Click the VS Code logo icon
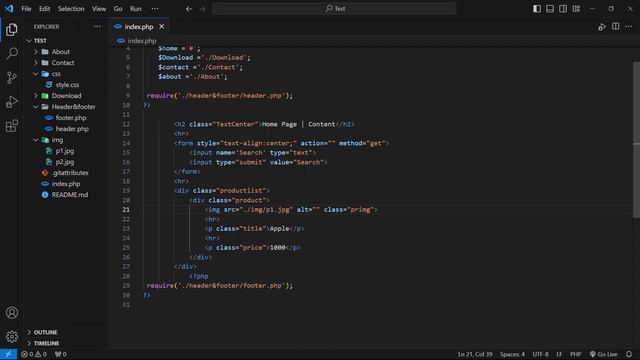 (9, 9)
